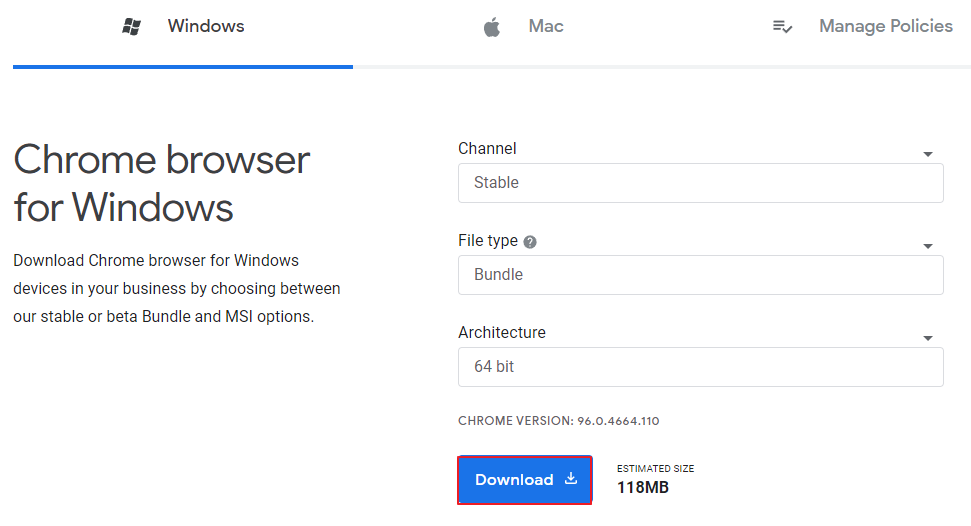Open the Architecture dropdown showing 64 bit

tap(700, 367)
